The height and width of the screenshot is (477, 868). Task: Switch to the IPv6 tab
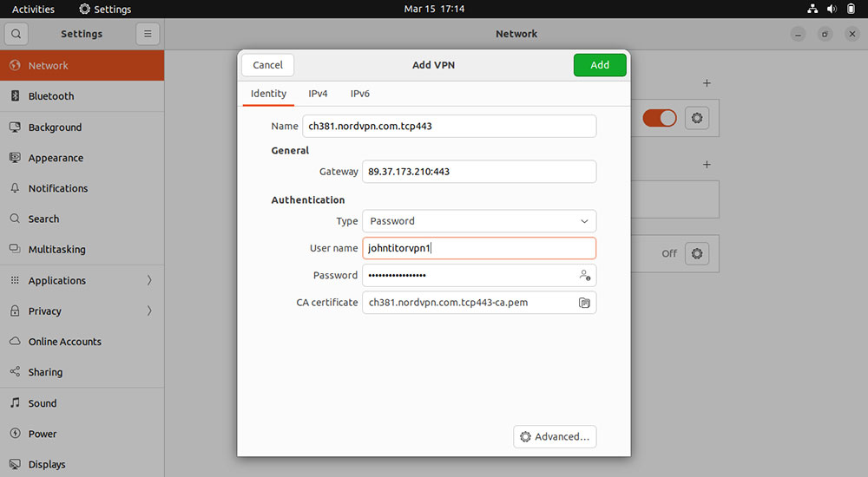click(x=360, y=94)
